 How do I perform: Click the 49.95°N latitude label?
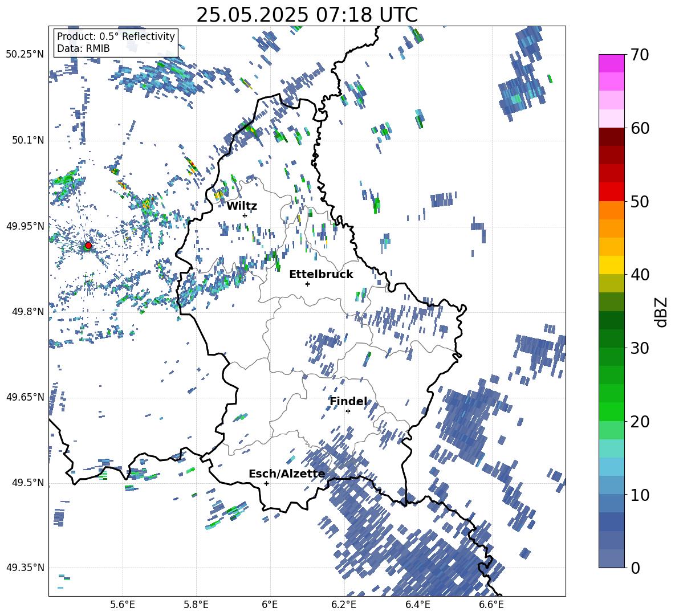tap(25, 226)
